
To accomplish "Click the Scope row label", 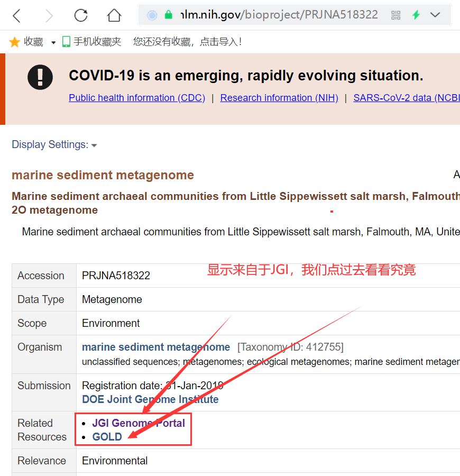I will 32,323.
